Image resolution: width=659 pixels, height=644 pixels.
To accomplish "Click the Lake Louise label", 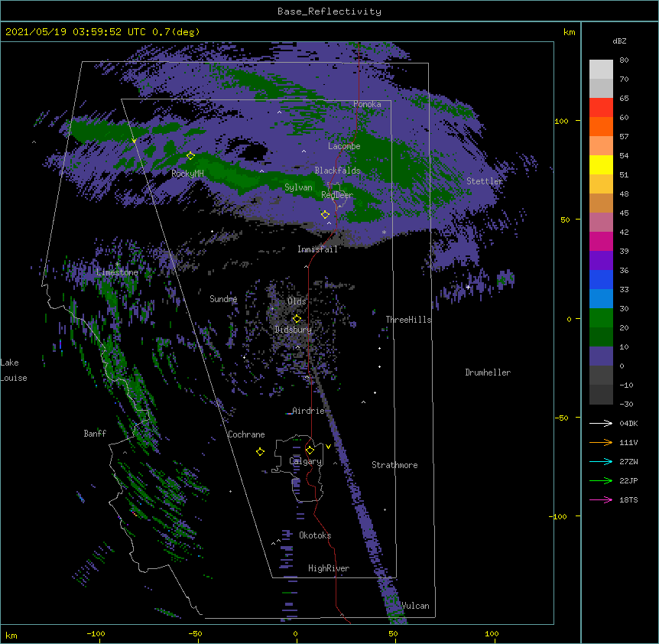I will pyautogui.click(x=14, y=370).
